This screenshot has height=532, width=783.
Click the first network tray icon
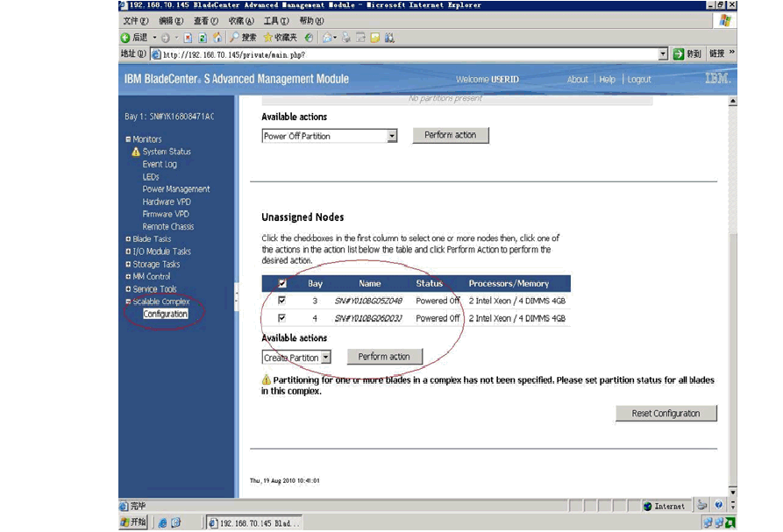click(x=708, y=522)
